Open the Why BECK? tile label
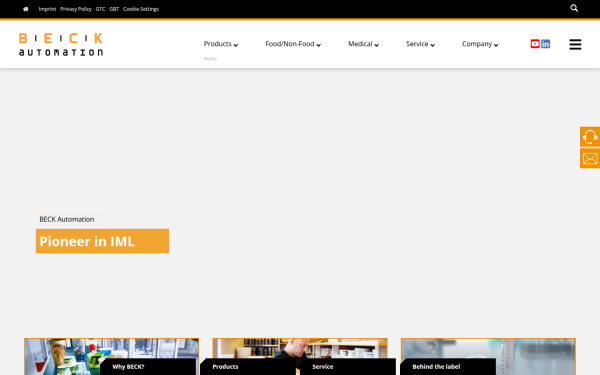 click(x=128, y=367)
